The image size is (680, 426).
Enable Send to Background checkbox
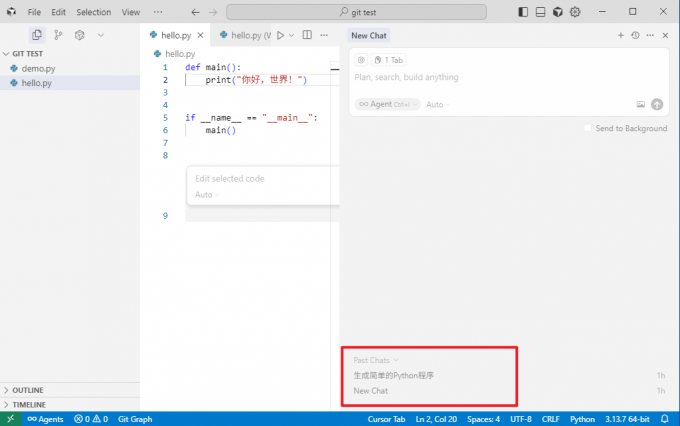click(x=589, y=129)
